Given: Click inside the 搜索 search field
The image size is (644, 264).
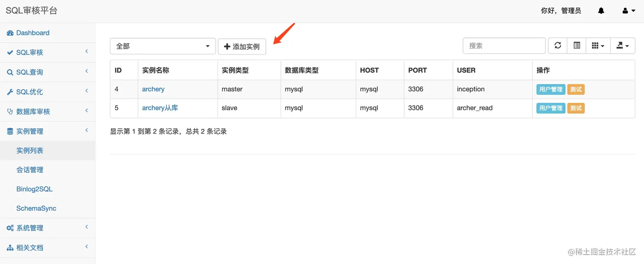Looking at the screenshot, I should tap(504, 45).
